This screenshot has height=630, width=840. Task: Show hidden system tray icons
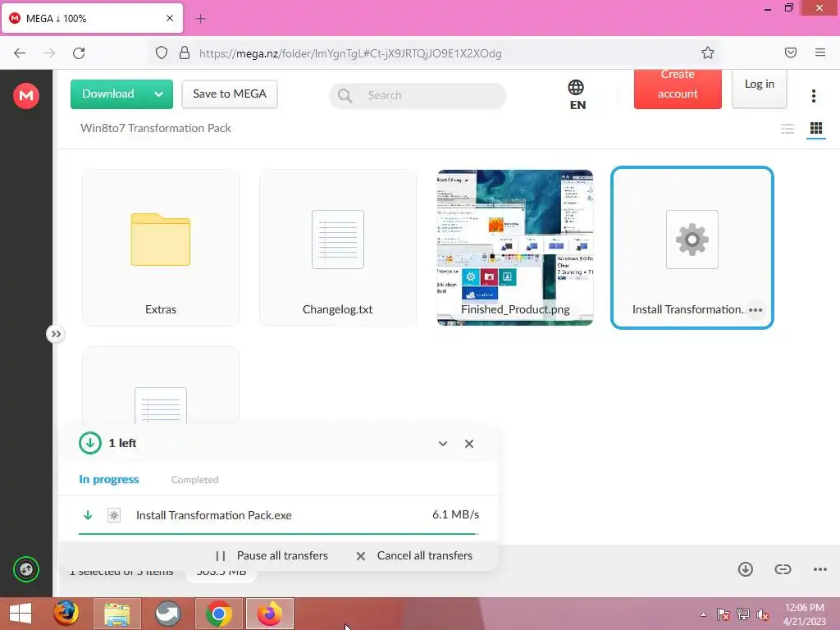point(703,614)
